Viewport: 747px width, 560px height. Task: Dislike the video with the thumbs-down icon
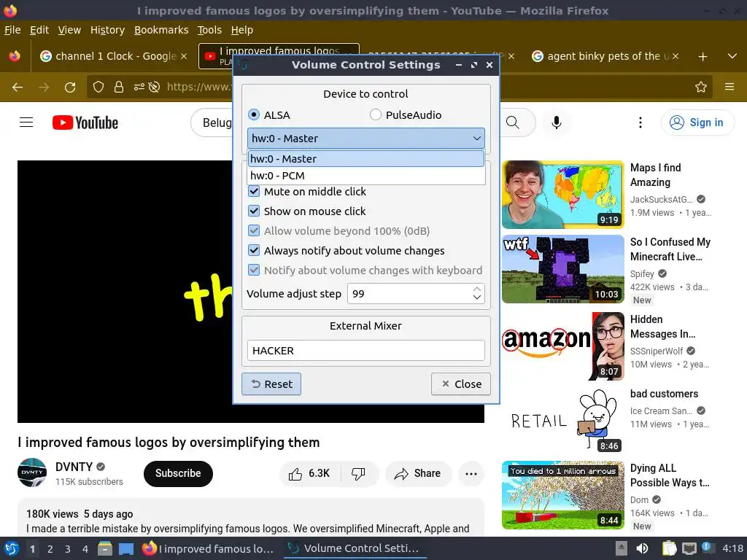tap(358, 473)
